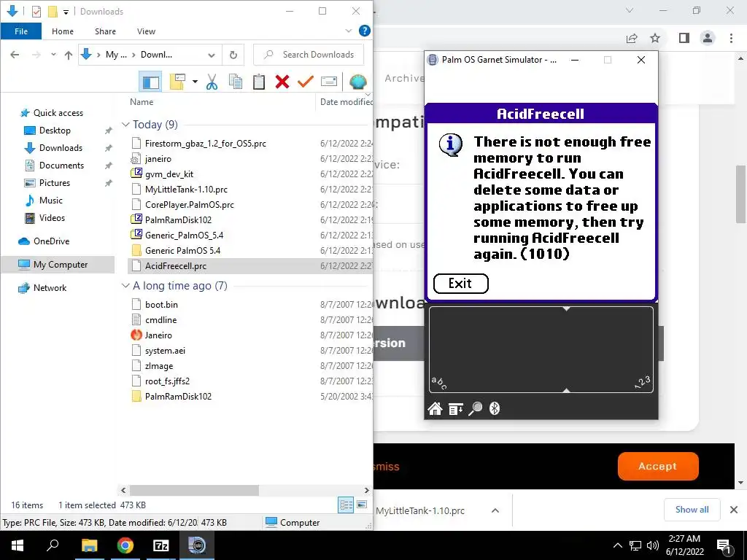The width and height of the screenshot is (747, 560).
Task: Share this page in Chrome
Action: coord(632,38)
